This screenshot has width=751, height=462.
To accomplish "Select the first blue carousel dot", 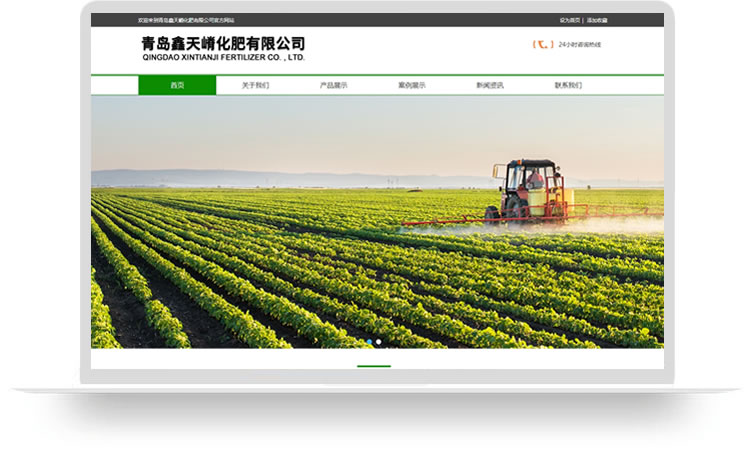I will 369,342.
